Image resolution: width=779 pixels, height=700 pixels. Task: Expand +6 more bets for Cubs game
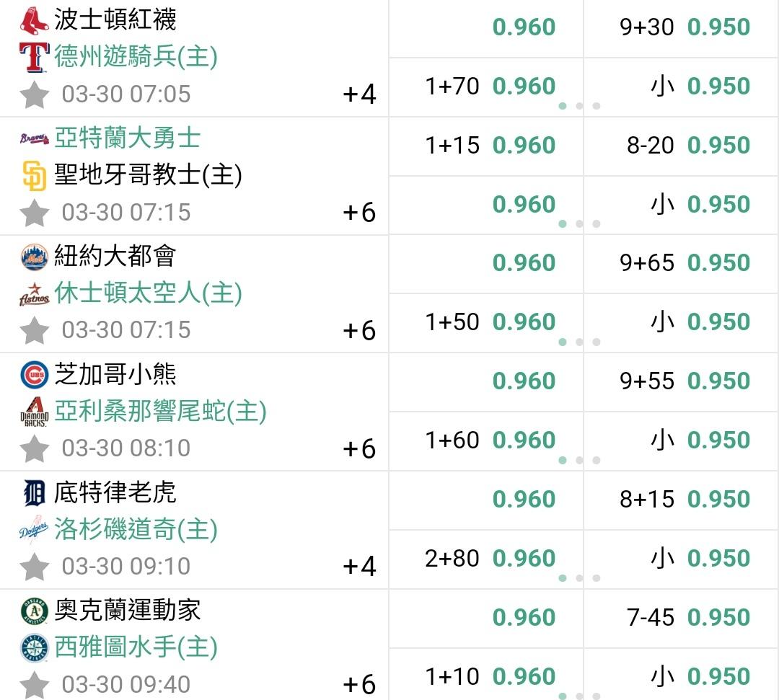(x=359, y=448)
